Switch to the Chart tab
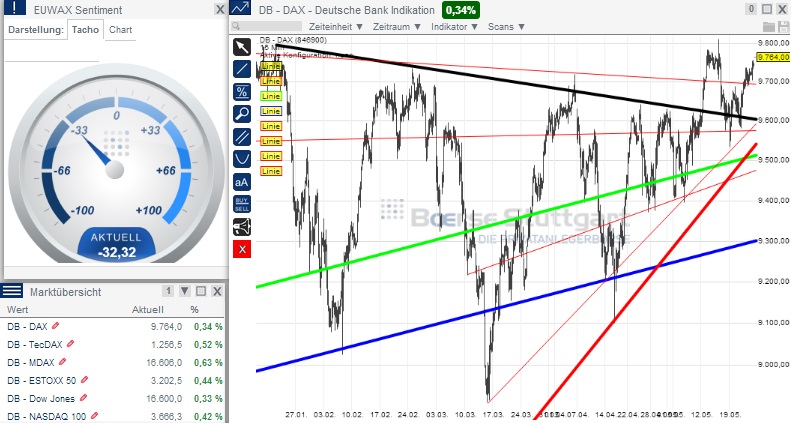This screenshot has height=423, width=791. pyautogui.click(x=121, y=30)
